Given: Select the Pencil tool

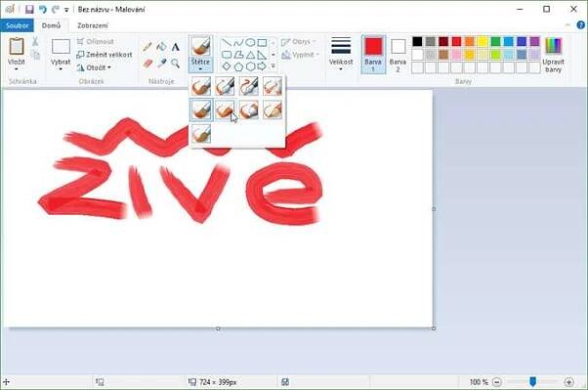Looking at the screenshot, I should [147, 47].
